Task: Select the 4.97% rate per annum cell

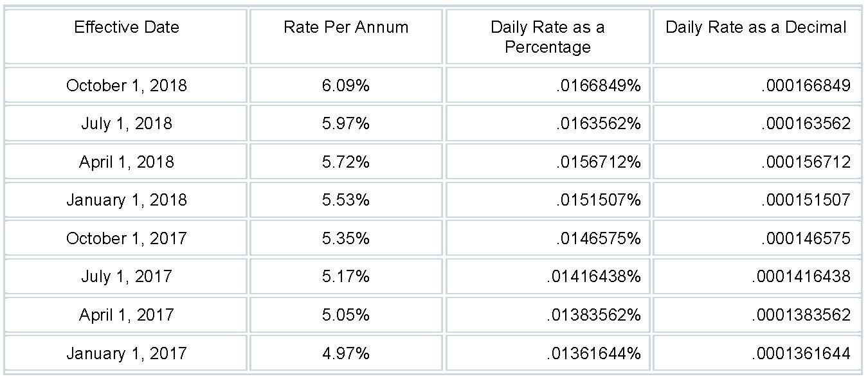Action: (346, 353)
